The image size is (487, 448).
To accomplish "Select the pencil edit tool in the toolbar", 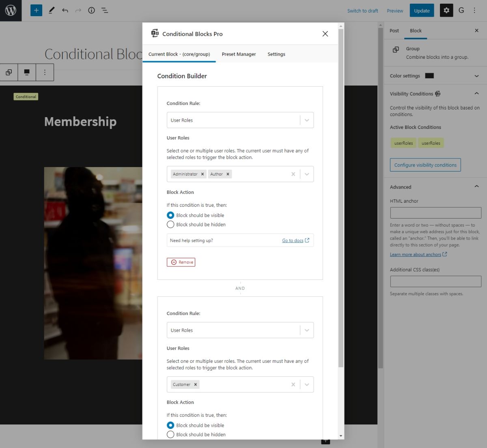I will (52, 10).
